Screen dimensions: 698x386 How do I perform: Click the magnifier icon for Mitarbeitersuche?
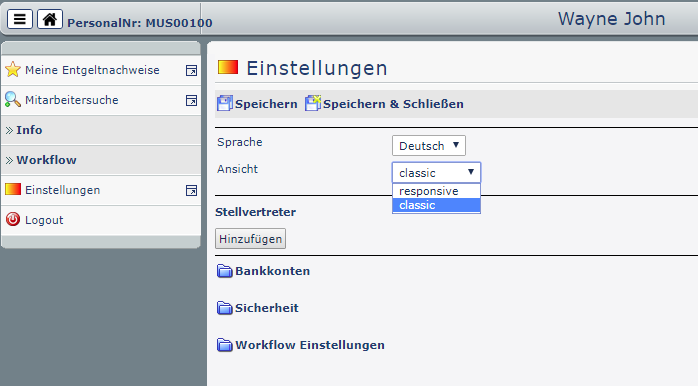pos(13,100)
